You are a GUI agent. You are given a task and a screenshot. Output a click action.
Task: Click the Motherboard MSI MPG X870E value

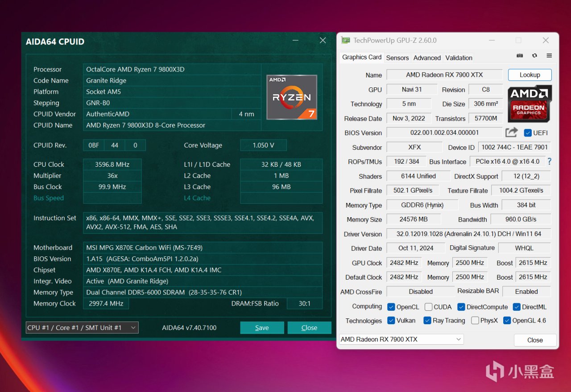[203, 248]
